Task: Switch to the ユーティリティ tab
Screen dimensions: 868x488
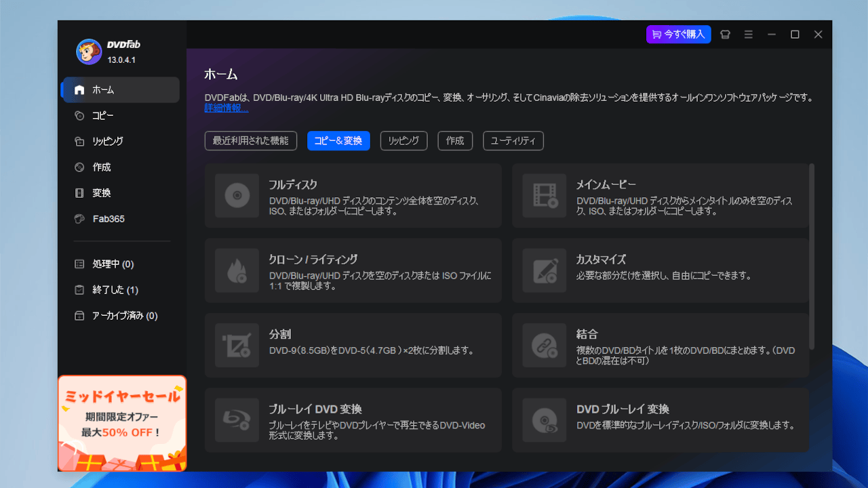Action: (x=513, y=141)
